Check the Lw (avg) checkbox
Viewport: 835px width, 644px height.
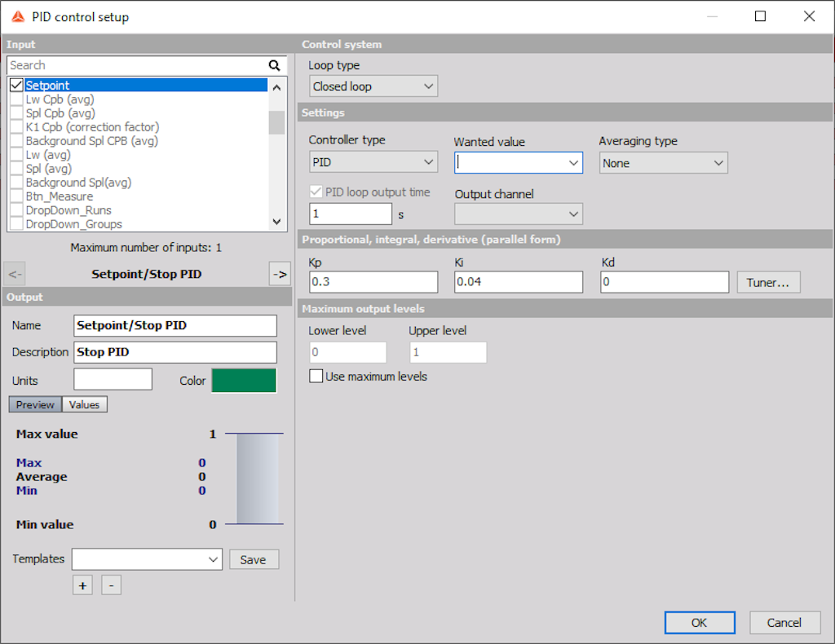[x=16, y=154]
